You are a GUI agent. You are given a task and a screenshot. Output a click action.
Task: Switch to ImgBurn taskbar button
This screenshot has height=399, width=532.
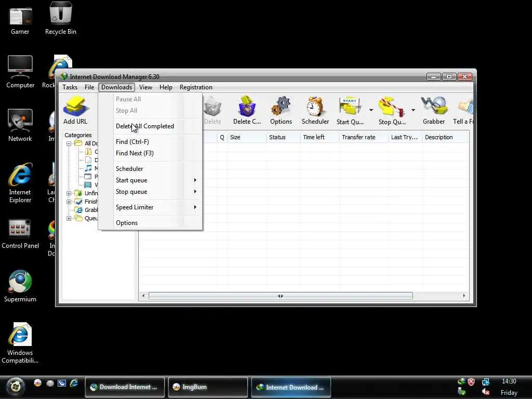click(x=208, y=387)
